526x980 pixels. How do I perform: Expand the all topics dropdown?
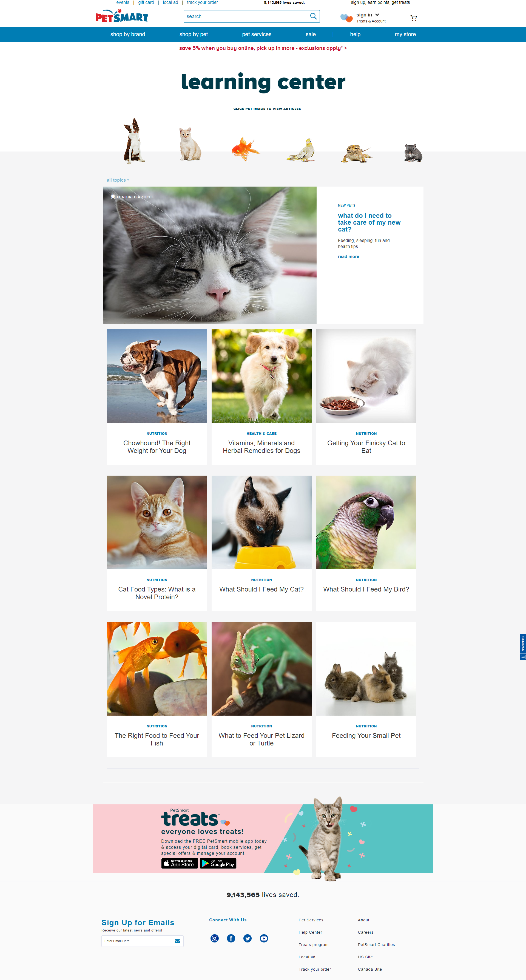point(118,180)
